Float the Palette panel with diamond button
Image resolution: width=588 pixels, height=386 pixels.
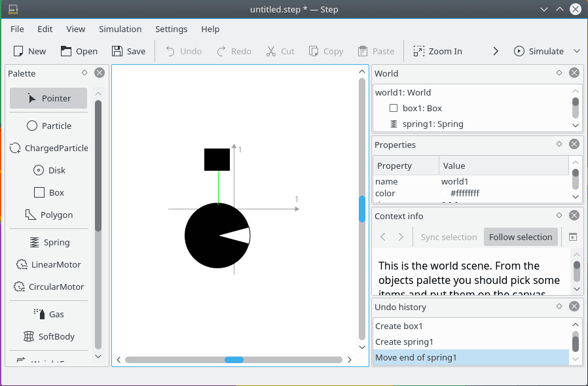84,73
